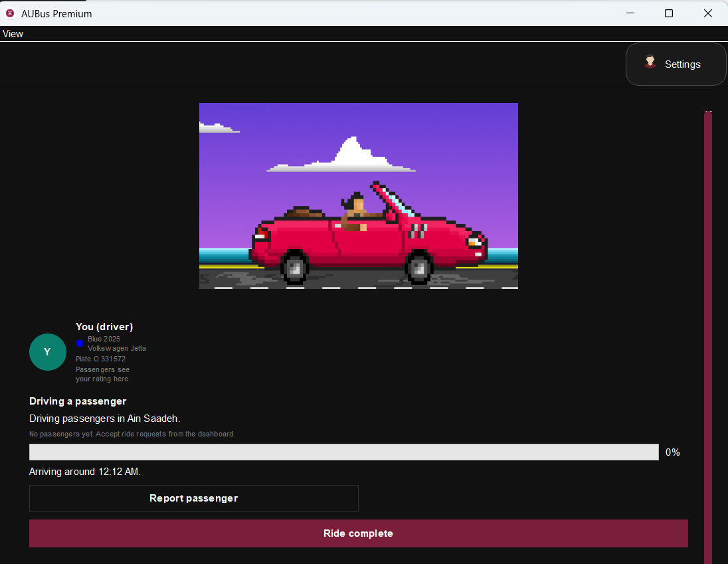The width and height of the screenshot is (728, 564).
Task: Click the maroon vertical scrollbar
Action: pyautogui.click(x=708, y=337)
